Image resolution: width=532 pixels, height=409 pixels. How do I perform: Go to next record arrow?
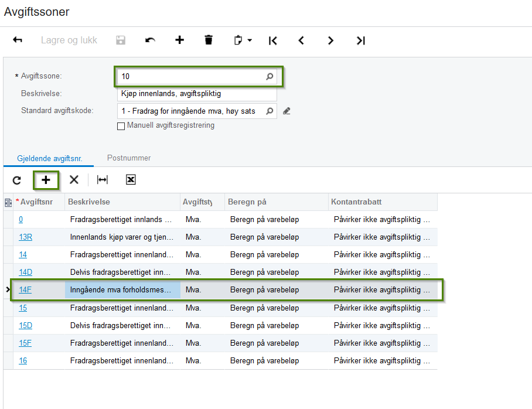[331, 40]
